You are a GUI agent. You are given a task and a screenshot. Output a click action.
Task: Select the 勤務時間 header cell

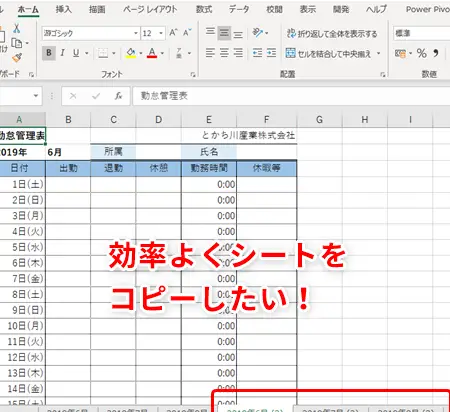coord(209,168)
